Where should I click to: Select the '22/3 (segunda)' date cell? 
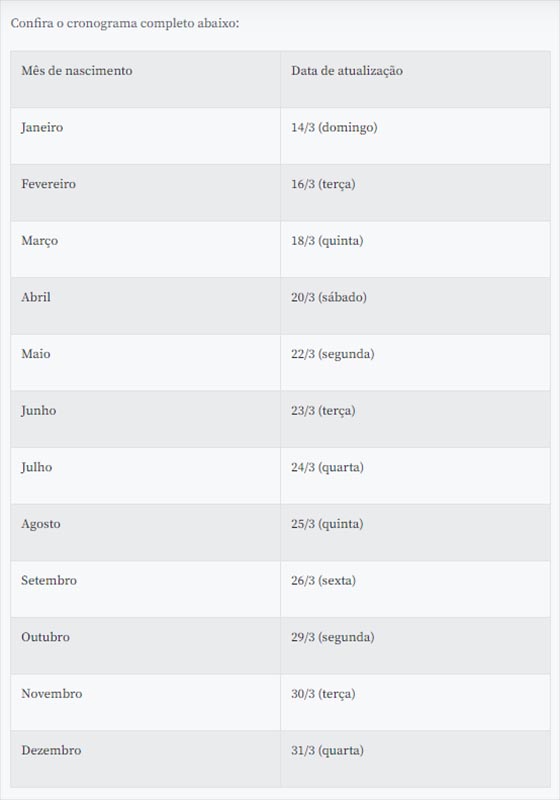pos(415,362)
